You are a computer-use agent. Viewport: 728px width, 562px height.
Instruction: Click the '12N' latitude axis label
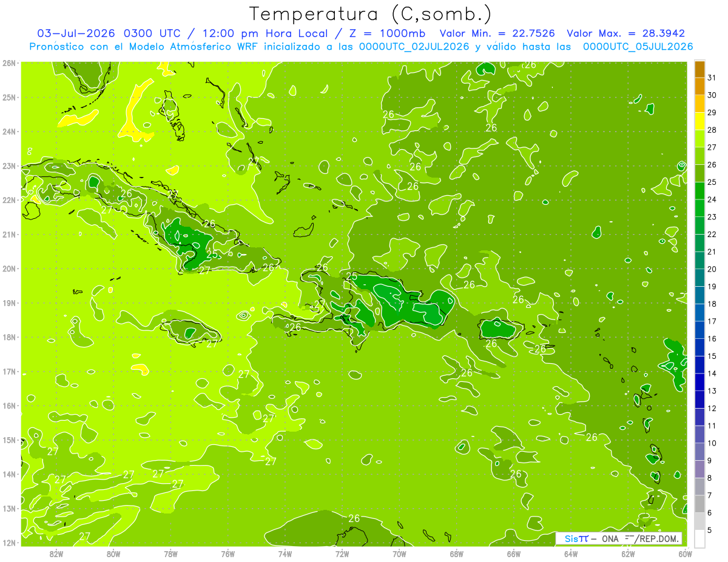pos(8,543)
